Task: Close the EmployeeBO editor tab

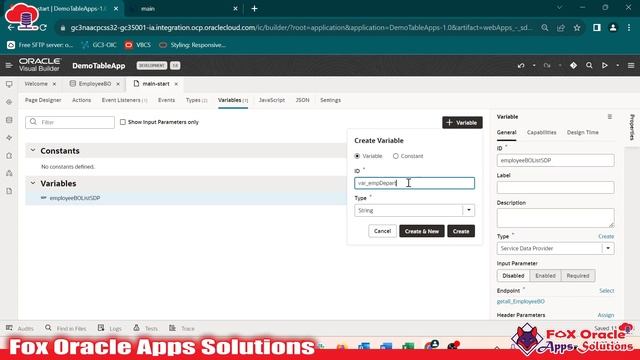Action: pos(118,84)
